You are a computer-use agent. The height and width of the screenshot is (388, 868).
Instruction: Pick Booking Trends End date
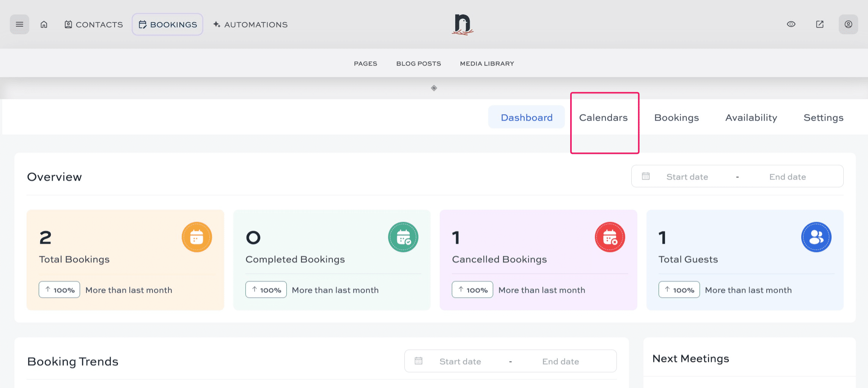click(x=560, y=361)
